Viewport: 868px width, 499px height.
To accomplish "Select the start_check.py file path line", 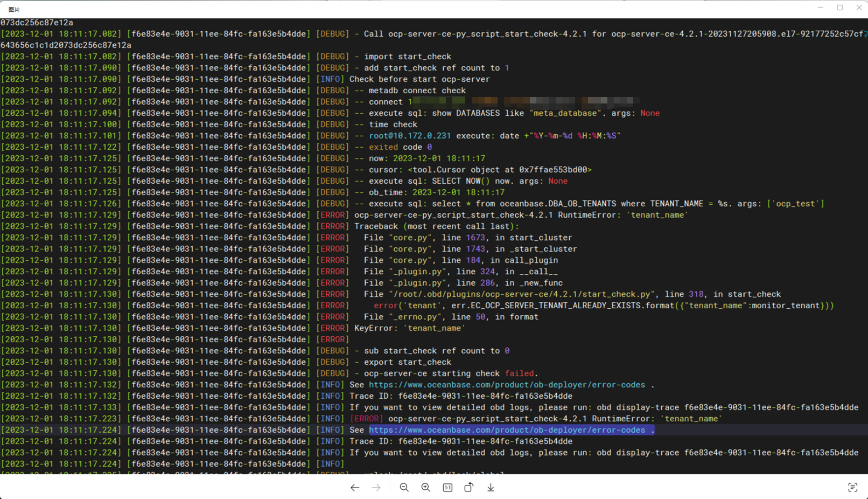I will [572, 294].
